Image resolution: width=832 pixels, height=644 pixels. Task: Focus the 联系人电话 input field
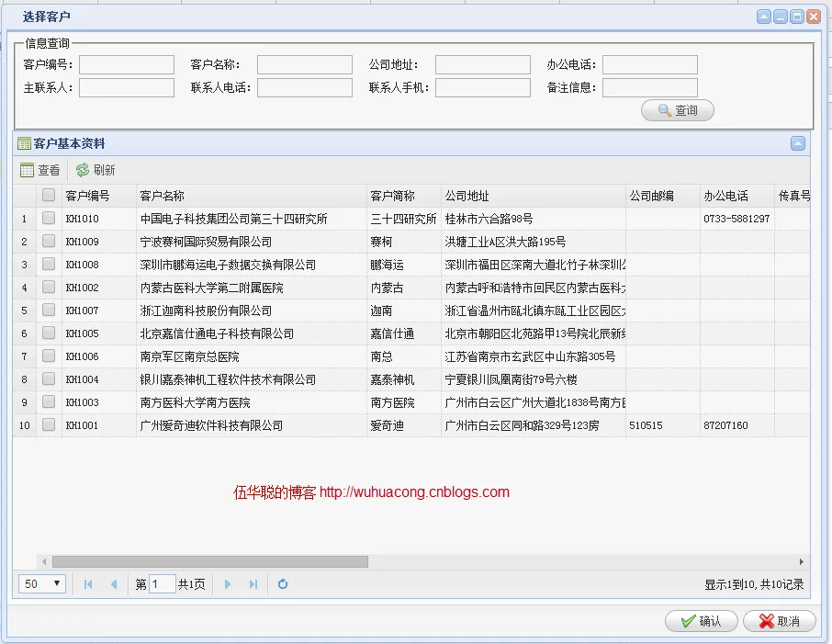(305, 87)
